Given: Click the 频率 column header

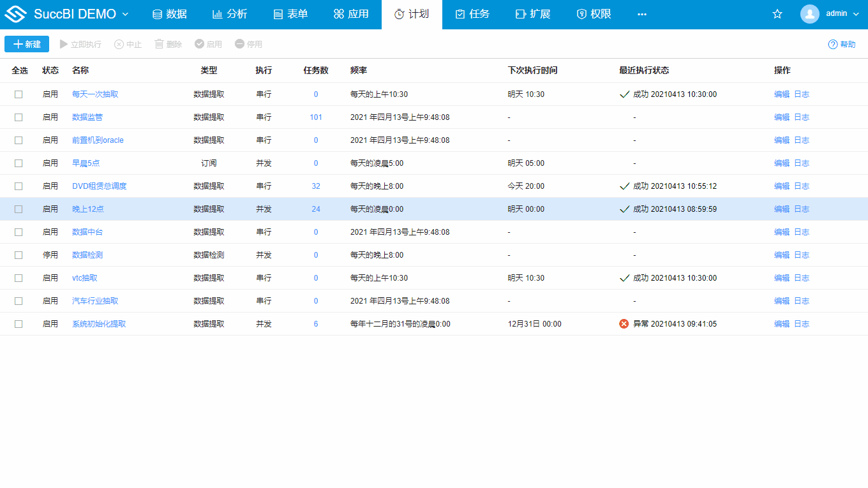Looking at the screenshot, I should tap(359, 70).
